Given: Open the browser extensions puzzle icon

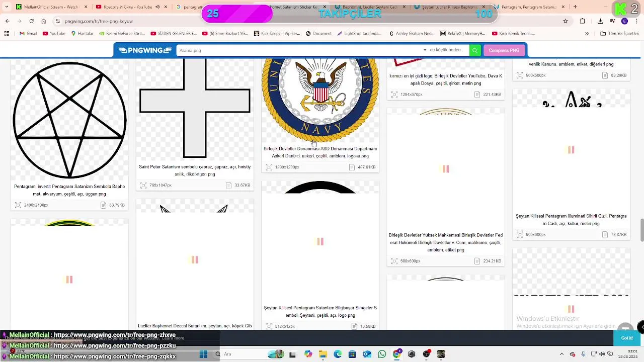Looking at the screenshot, I should 583,21.
